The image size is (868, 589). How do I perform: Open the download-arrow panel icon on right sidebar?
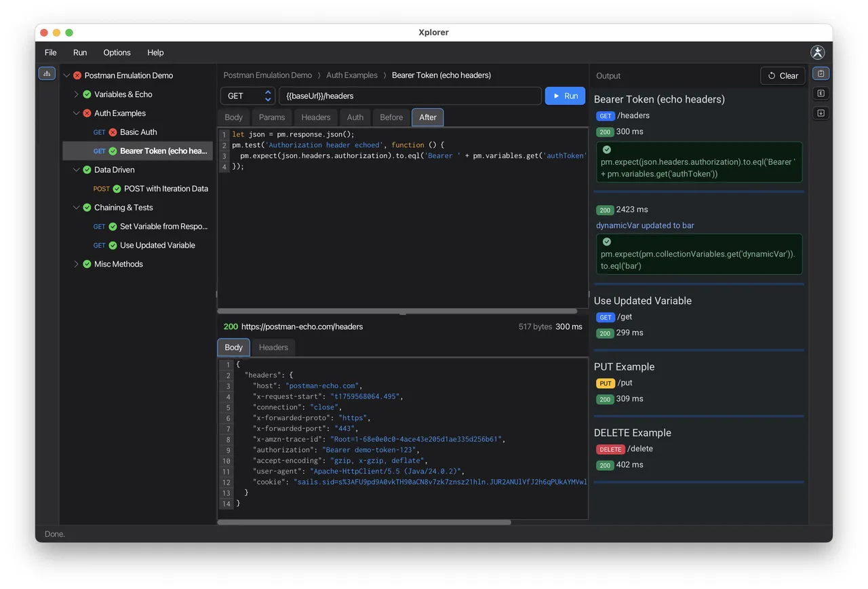click(821, 113)
